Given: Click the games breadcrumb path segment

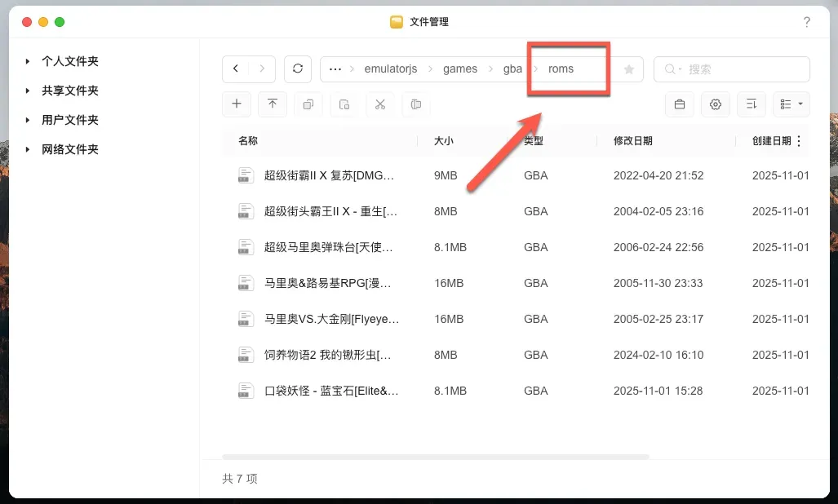Looking at the screenshot, I should click(460, 69).
